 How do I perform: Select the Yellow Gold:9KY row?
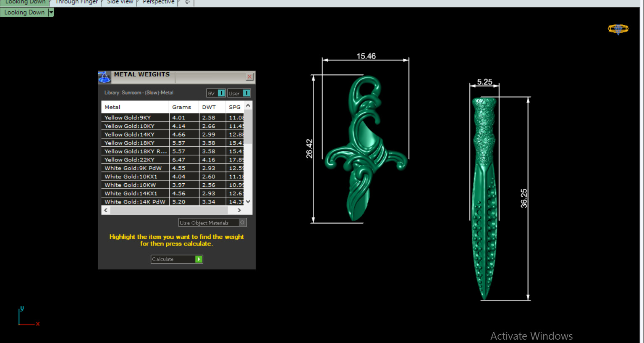click(173, 118)
